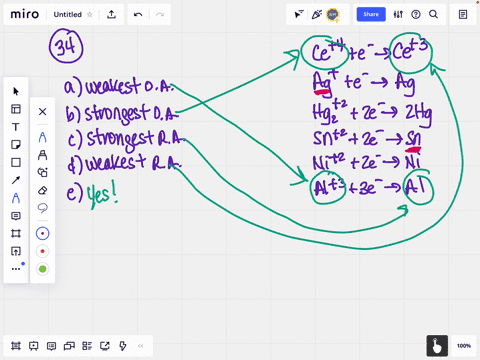Open the frames list icon in bottom bar
Screen dimensions: 480x360
coord(16,346)
